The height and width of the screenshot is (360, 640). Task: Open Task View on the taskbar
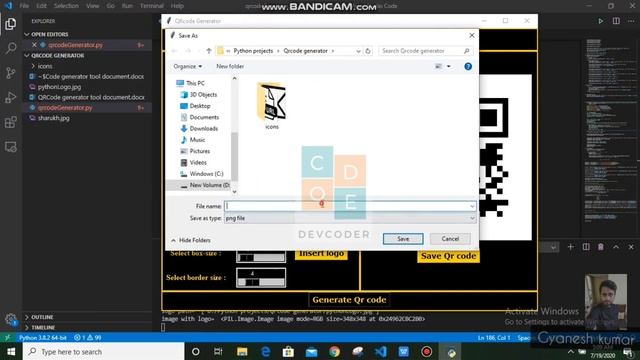coord(218,351)
